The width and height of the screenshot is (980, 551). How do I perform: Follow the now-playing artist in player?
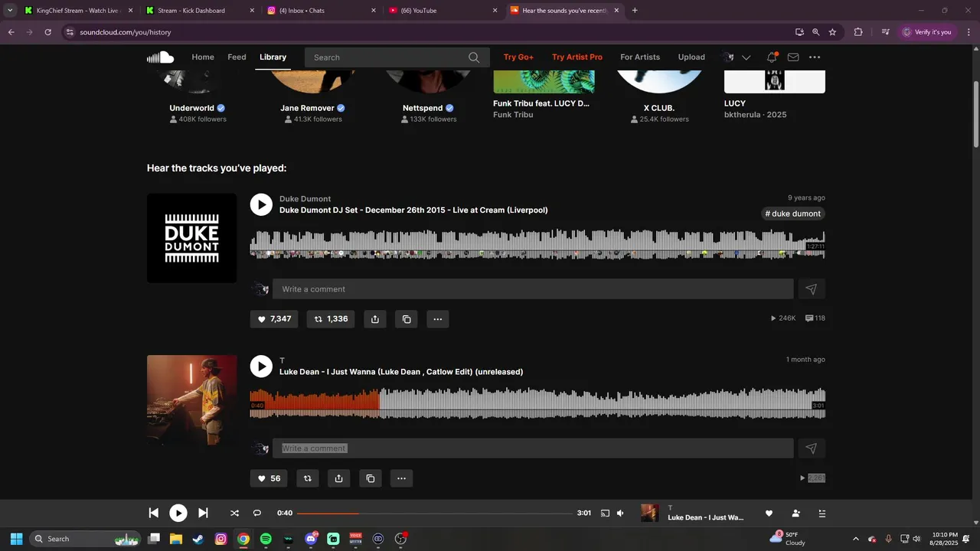pos(795,514)
